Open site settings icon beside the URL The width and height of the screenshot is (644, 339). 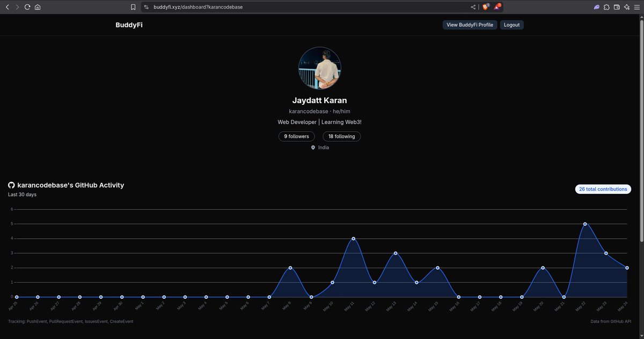point(146,7)
